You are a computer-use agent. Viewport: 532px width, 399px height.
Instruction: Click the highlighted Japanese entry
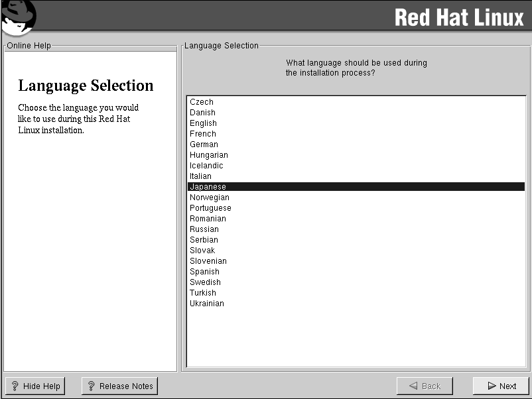click(x=208, y=187)
